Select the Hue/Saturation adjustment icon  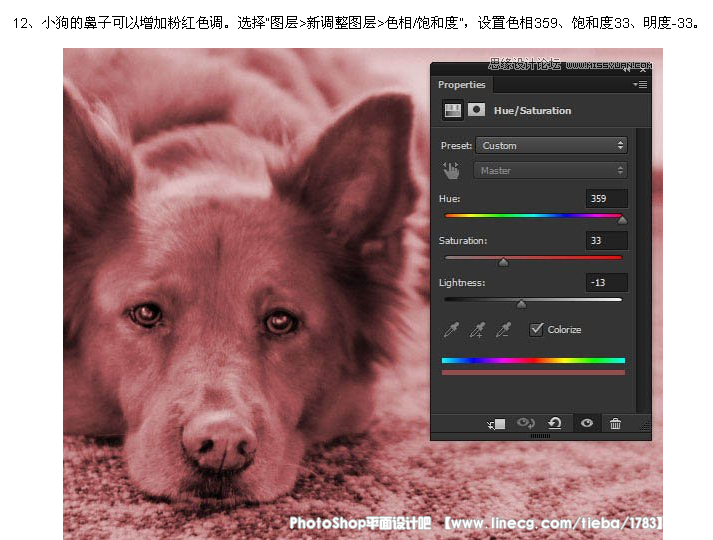pos(452,110)
